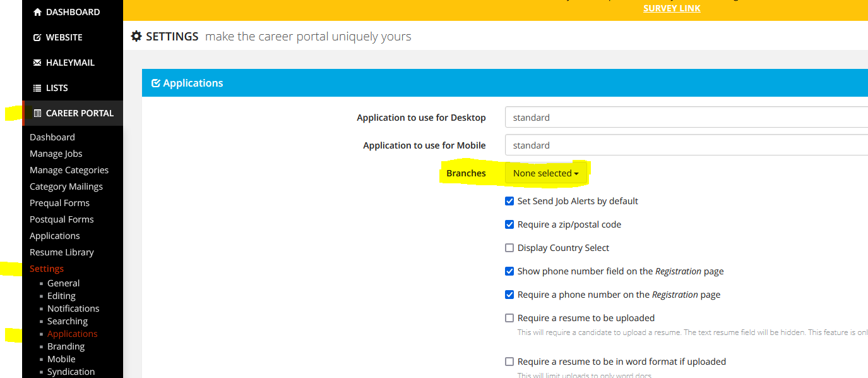Screen dimensions: 868x378
Task: Open Branding settings
Action: 66,346
